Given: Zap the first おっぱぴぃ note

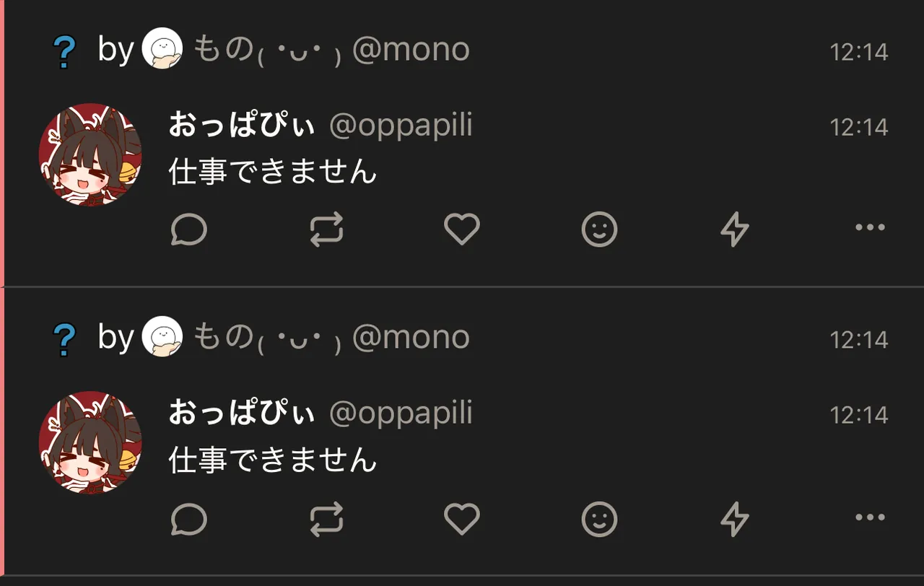Looking at the screenshot, I should (735, 230).
